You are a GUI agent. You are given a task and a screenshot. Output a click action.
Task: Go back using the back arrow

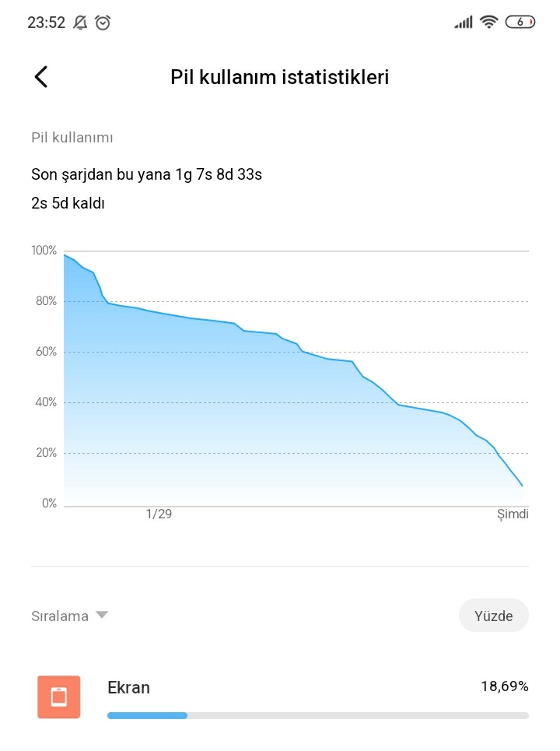tap(41, 76)
